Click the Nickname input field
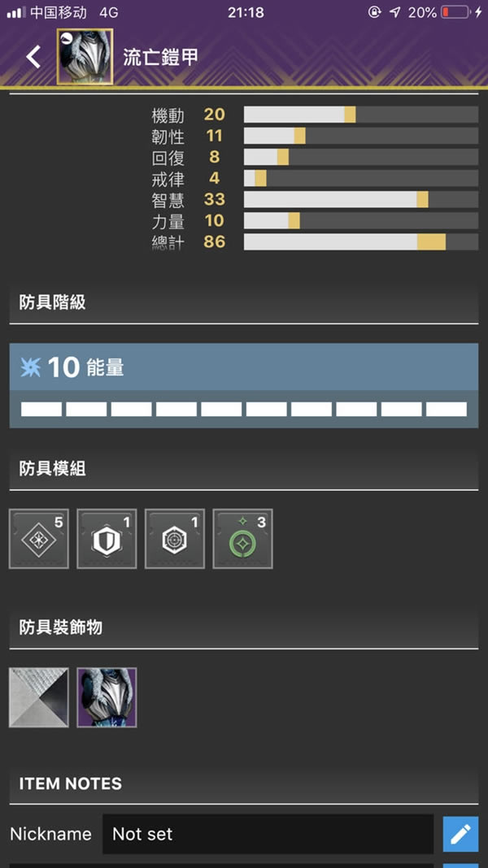Image resolution: width=488 pixels, height=868 pixels. (x=268, y=834)
